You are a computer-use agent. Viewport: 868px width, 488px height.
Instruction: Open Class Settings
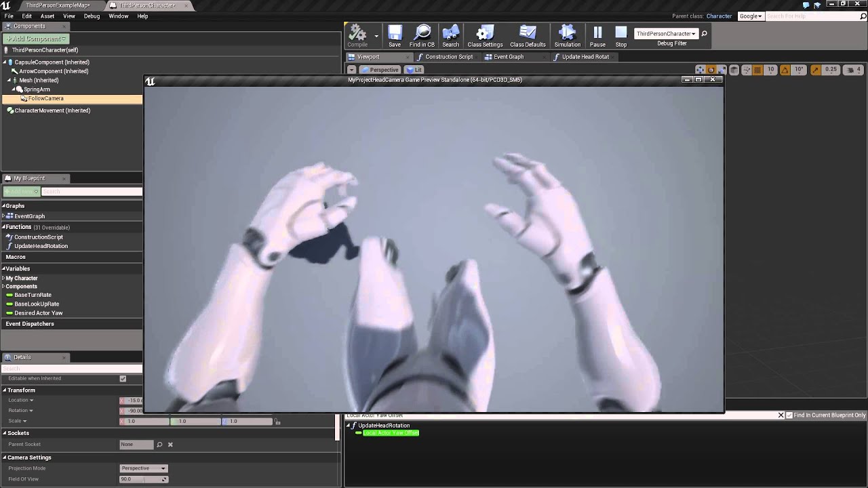point(485,37)
